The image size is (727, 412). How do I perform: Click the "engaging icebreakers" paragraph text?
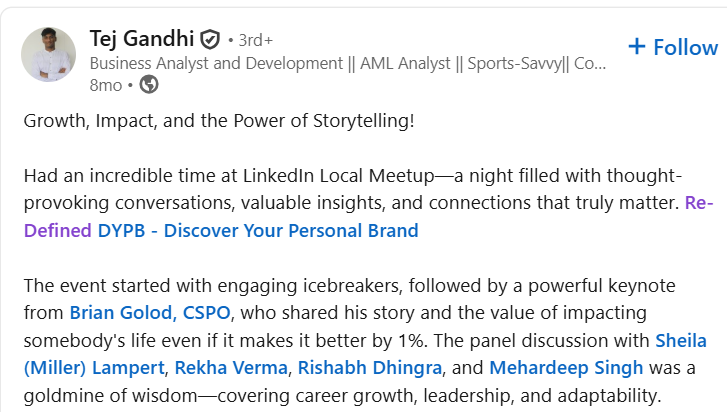pos(300,285)
